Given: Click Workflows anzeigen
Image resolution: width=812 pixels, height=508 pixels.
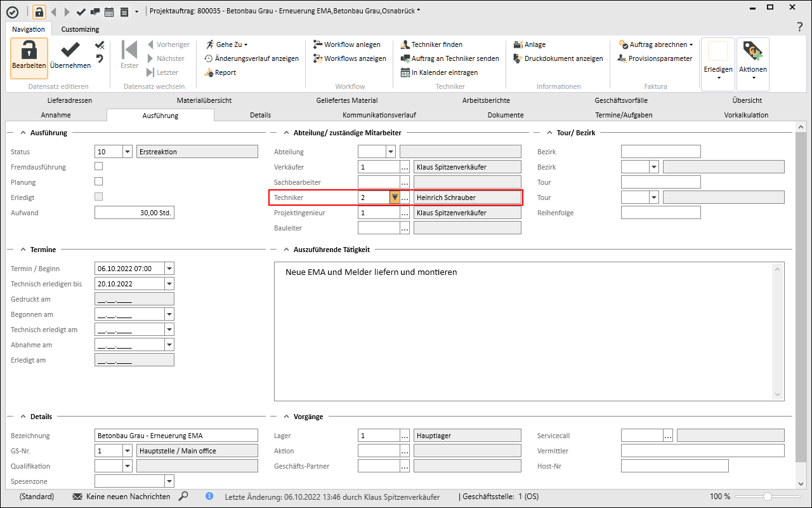Looking at the screenshot, I should [x=350, y=58].
